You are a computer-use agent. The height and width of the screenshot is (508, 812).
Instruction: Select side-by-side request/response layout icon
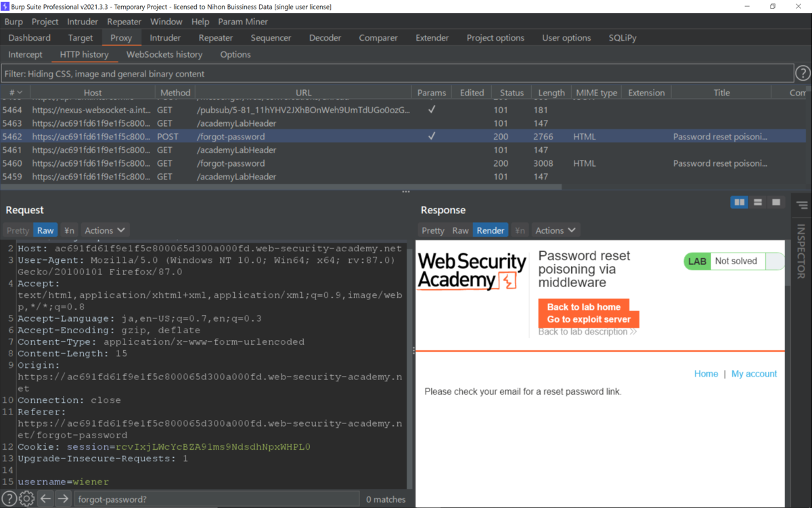(740, 202)
